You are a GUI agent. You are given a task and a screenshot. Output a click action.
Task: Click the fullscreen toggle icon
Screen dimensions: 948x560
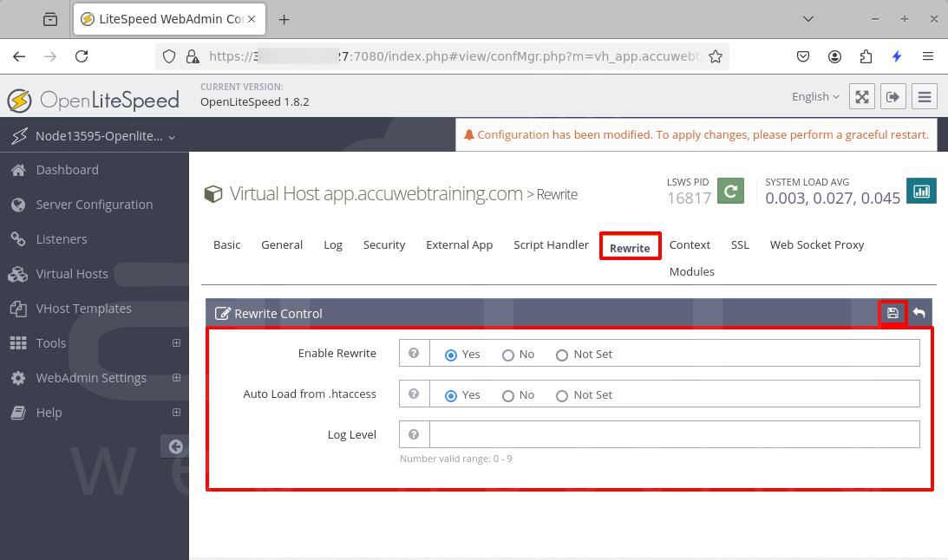pos(862,96)
